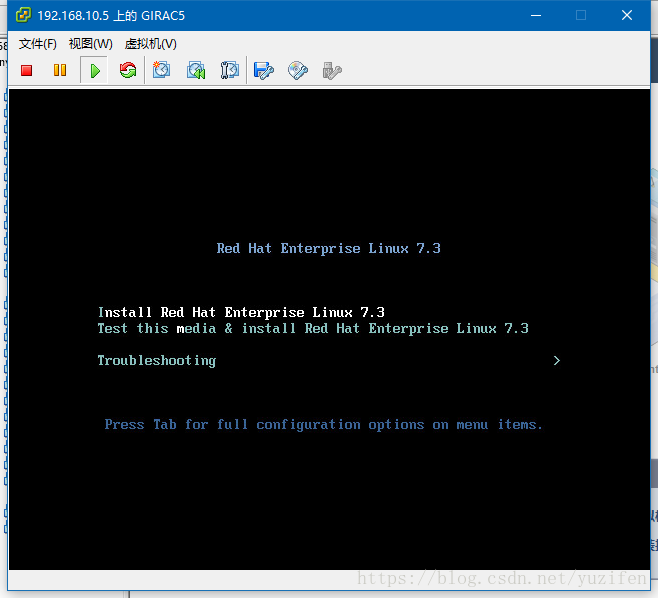
Task: Click the Press Tab configuration hint text
Action: click(324, 424)
